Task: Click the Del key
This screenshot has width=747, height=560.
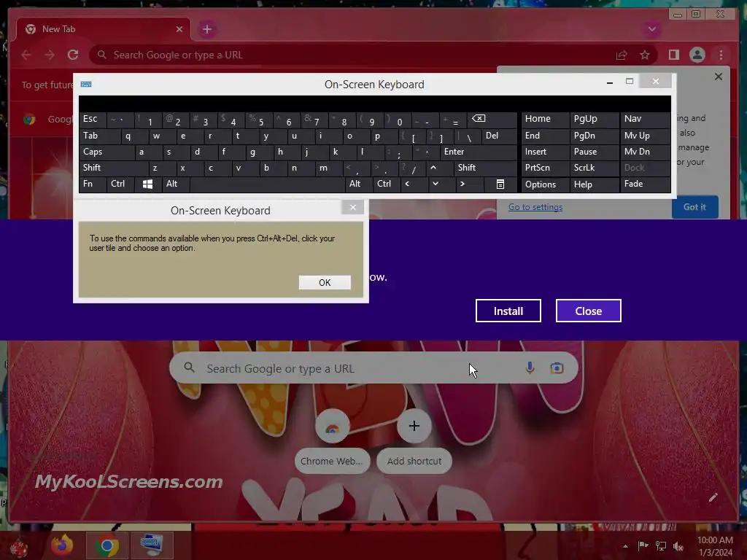Action: [x=499, y=136]
